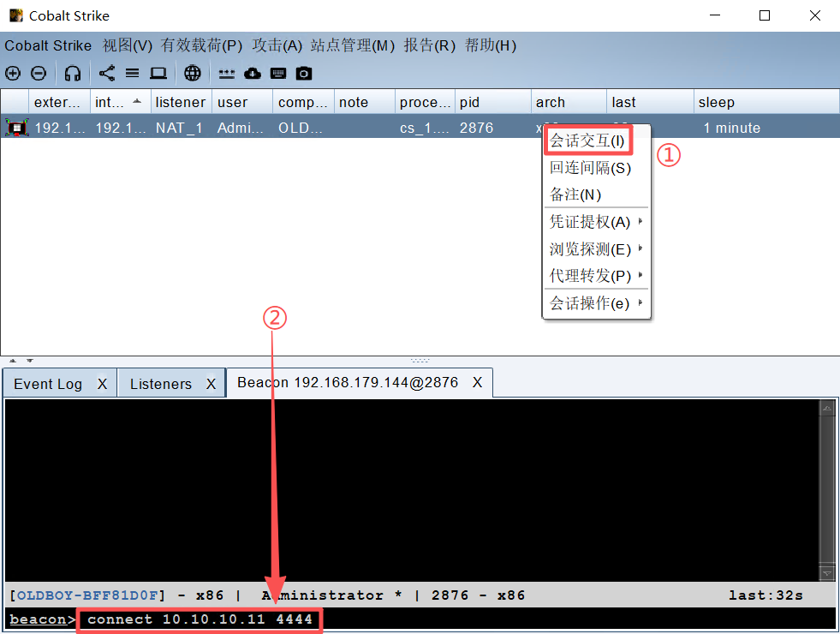Open web log via globe icon
840x634 pixels.
[x=193, y=73]
